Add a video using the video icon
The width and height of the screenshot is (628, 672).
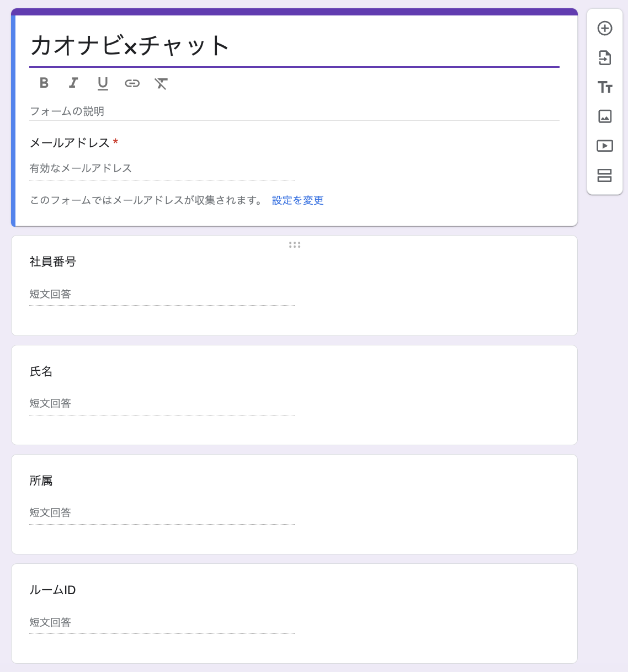tap(605, 146)
